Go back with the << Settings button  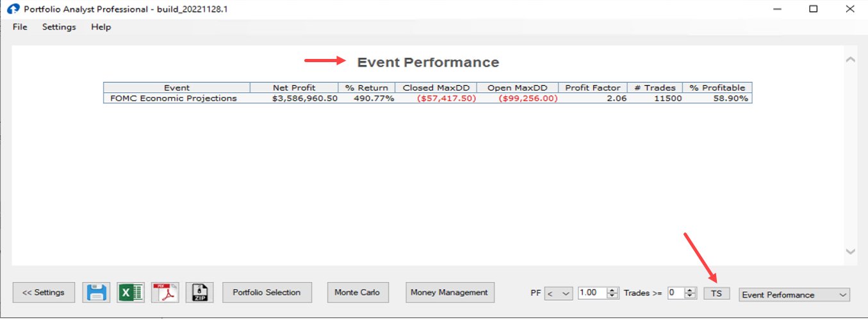pos(44,293)
